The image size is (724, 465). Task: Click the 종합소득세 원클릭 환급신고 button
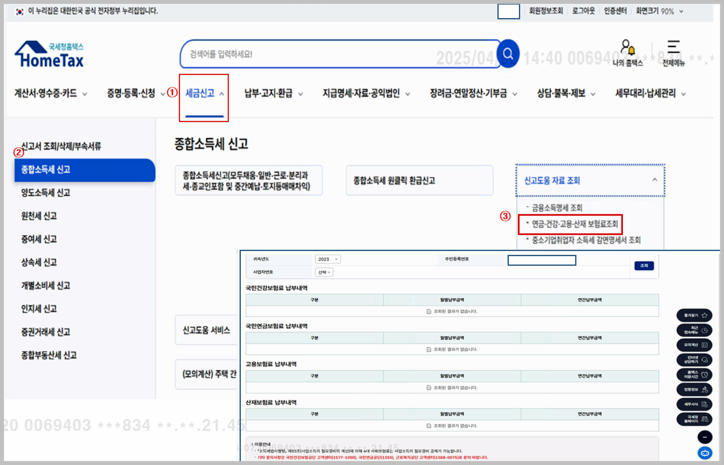pos(419,181)
